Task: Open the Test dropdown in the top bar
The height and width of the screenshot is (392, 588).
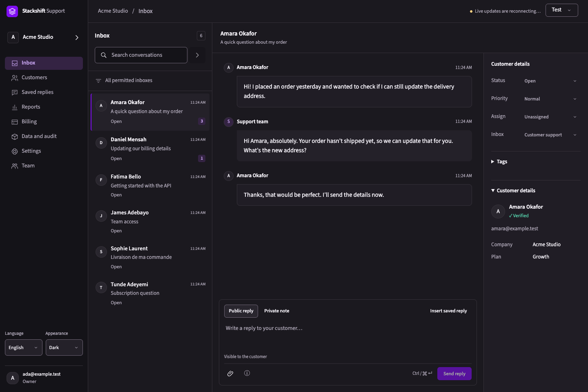Action: 561,10
